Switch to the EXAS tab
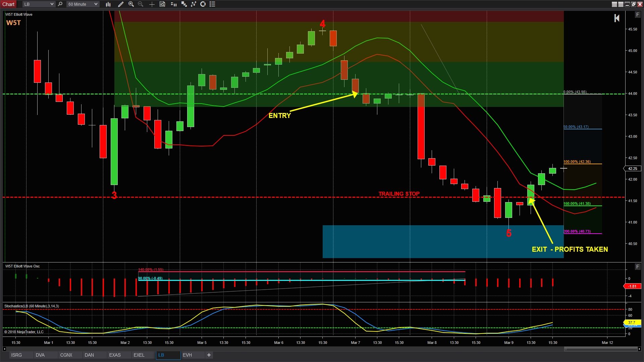 (x=115, y=355)
